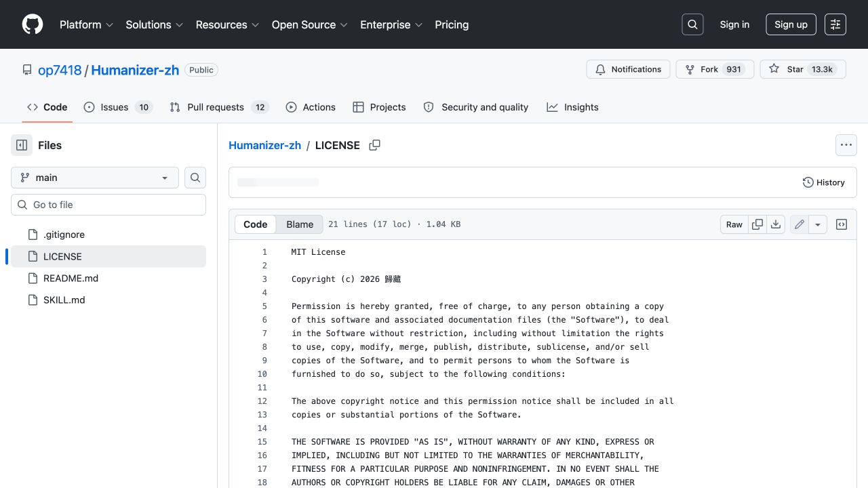Click line number 12
This screenshot has height=488, width=868.
(x=262, y=401)
